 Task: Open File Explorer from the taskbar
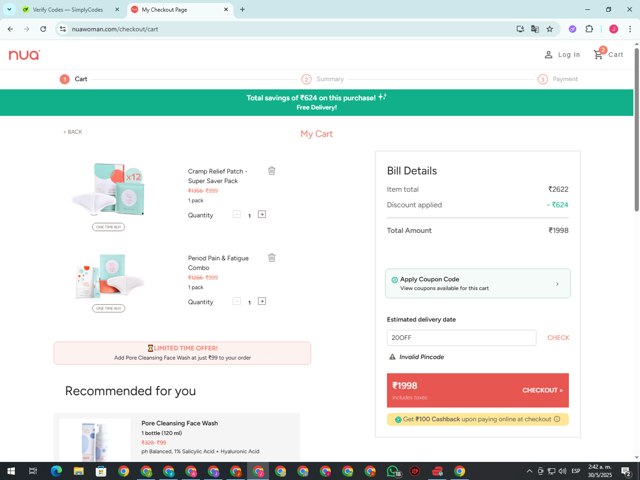(79, 471)
